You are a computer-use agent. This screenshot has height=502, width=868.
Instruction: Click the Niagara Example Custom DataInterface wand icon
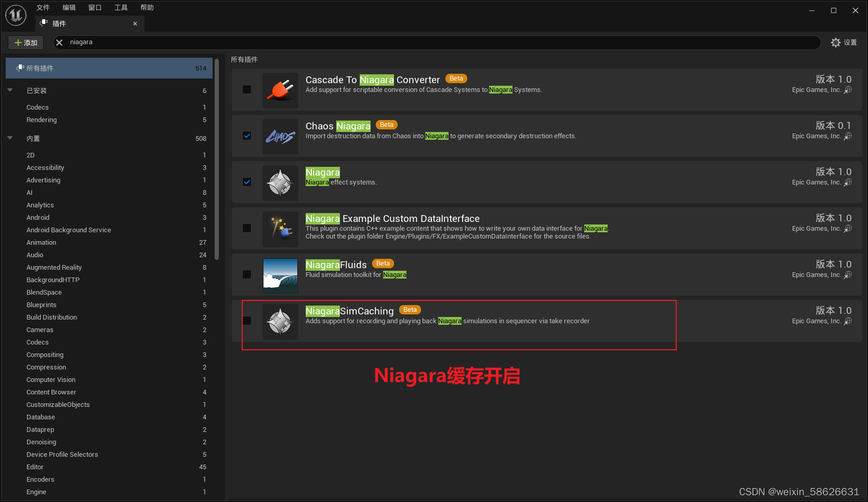[x=280, y=229]
